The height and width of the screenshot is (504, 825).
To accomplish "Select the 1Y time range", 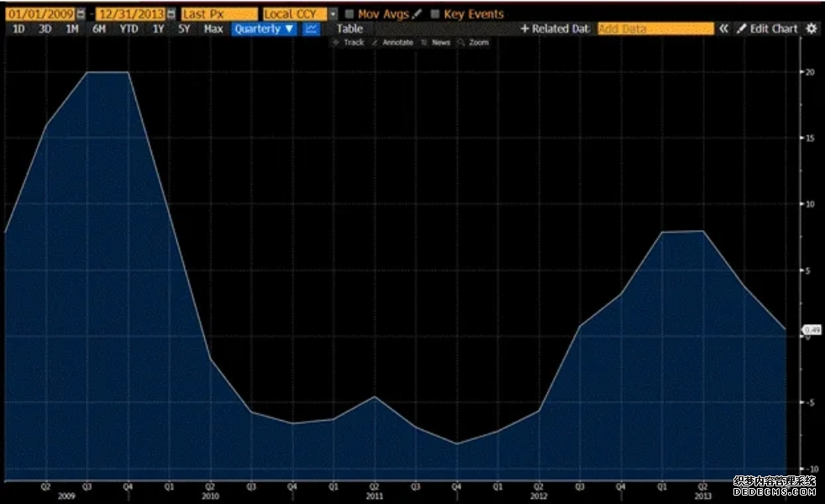I will [x=159, y=29].
